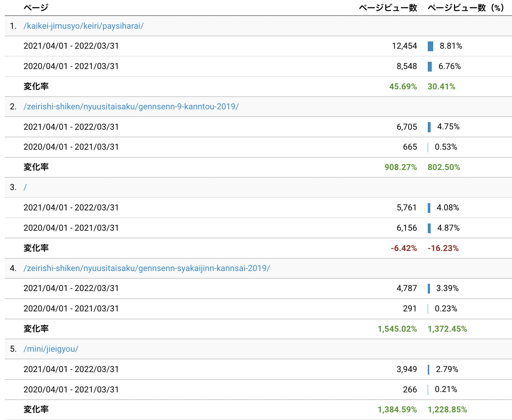Click 2021/04/01 - 2022/03/31 under /mini/jieigyou/

tap(71, 369)
